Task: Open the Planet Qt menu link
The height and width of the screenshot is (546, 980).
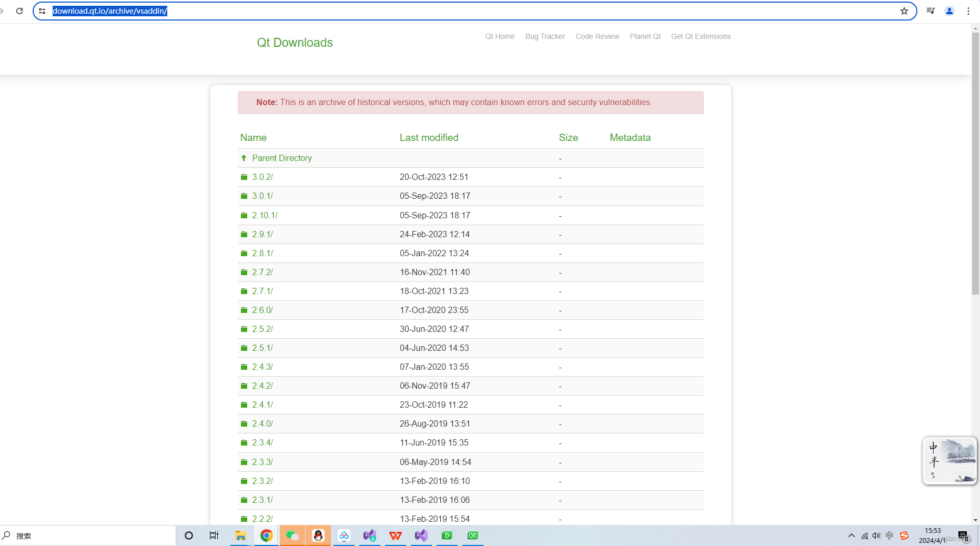Action: click(x=645, y=36)
